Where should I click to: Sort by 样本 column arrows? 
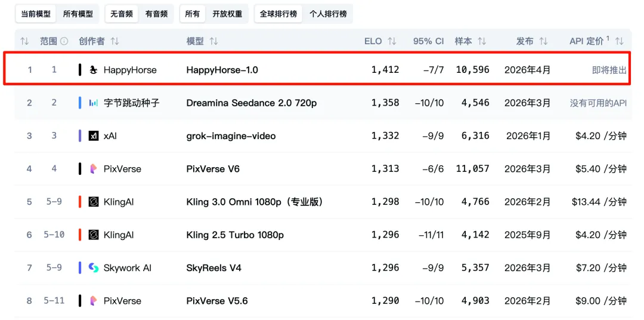[x=482, y=41]
